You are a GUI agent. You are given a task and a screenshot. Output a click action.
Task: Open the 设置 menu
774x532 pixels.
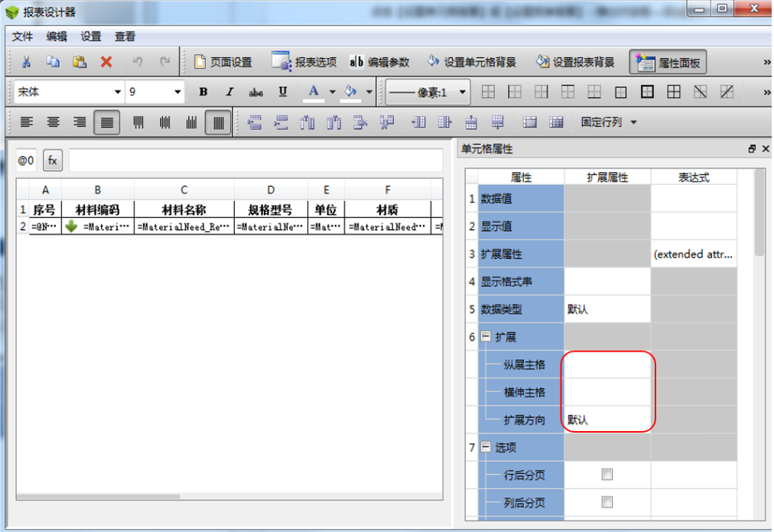click(x=91, y=37)
